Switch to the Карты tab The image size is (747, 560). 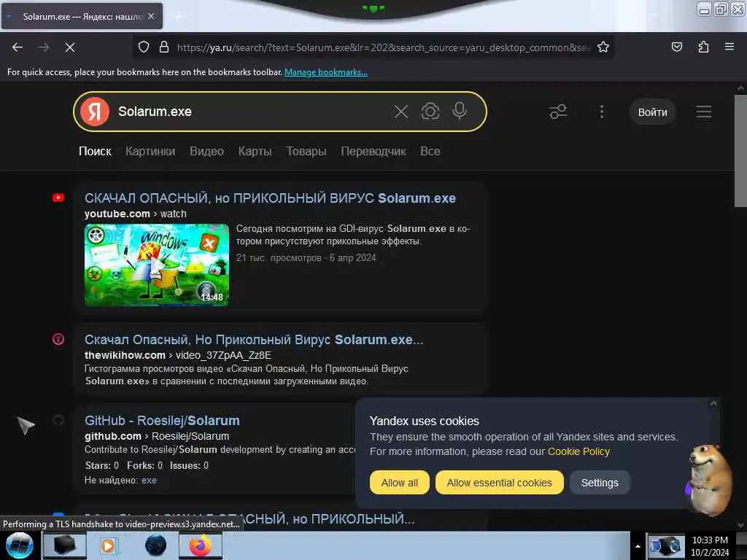coord(255,152)
